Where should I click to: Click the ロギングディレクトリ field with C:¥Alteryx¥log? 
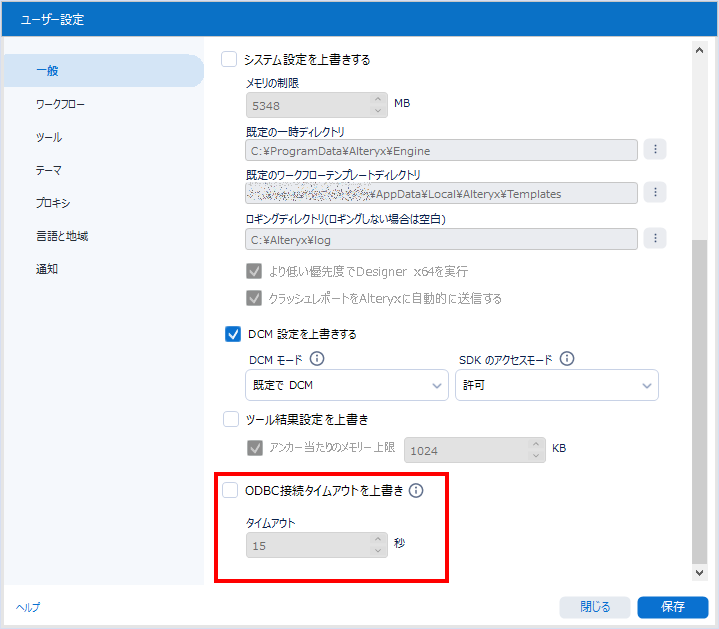pyautogui.click(x=441, y=239)
